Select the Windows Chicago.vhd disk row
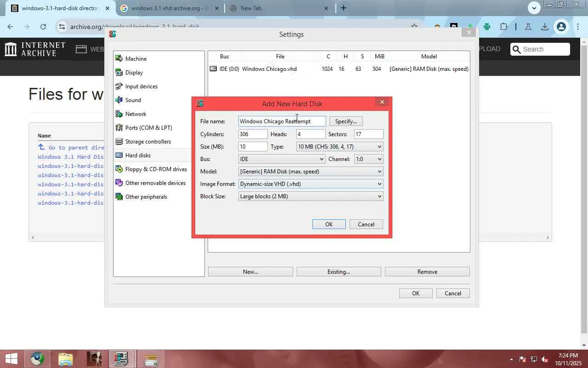 tap(339, 69)
